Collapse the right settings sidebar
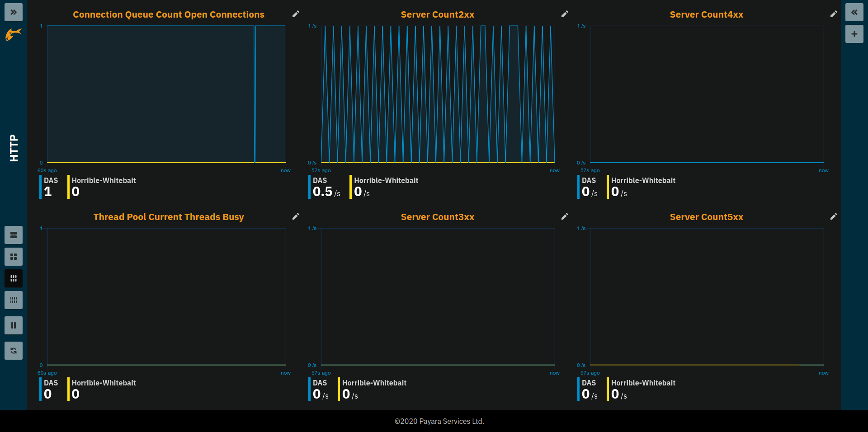The height and width of the screenshot is (432, 868). (854, 12)
